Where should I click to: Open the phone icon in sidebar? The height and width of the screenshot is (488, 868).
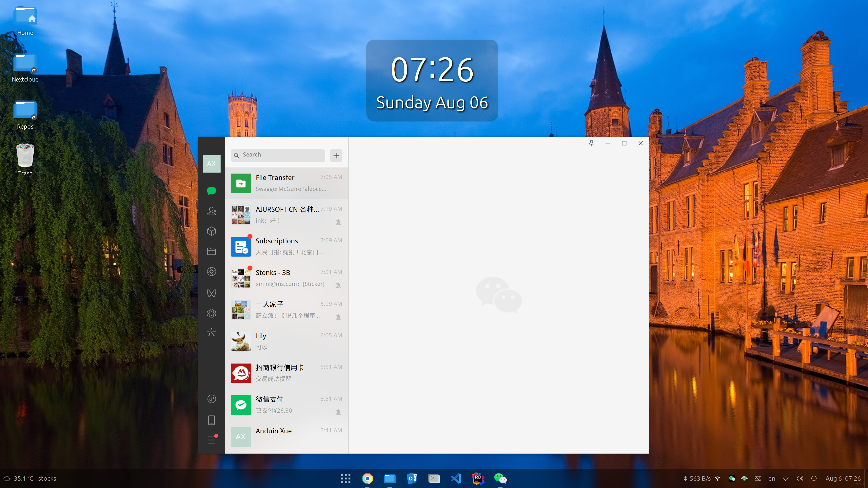tap(211, 420)
